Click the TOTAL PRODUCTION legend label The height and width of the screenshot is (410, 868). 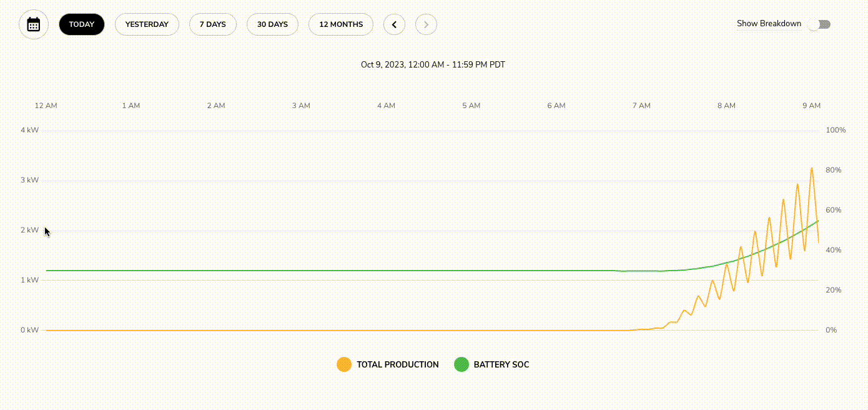pos(398,364)
